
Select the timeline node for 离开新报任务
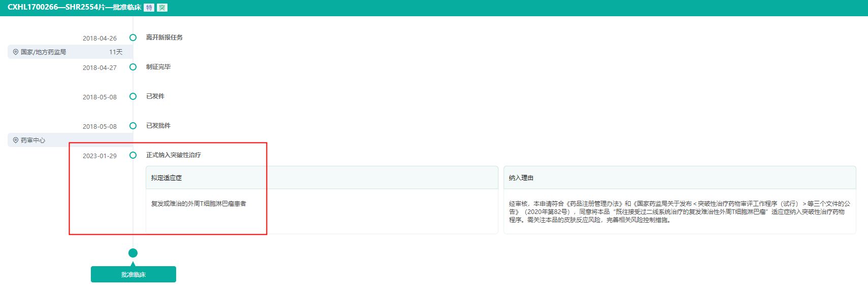click(133, 38)
